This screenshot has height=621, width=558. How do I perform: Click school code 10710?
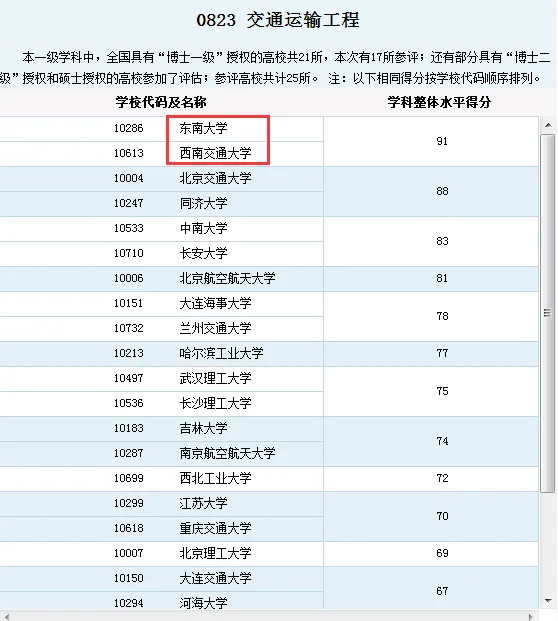pyautogui.click(x=129, y=253)
